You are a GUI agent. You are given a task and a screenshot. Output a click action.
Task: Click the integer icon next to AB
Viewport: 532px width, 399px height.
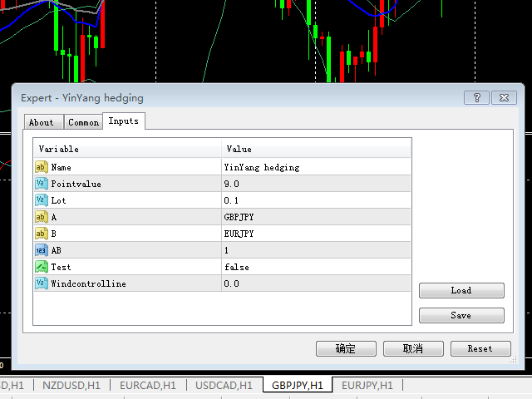[42, 250]
